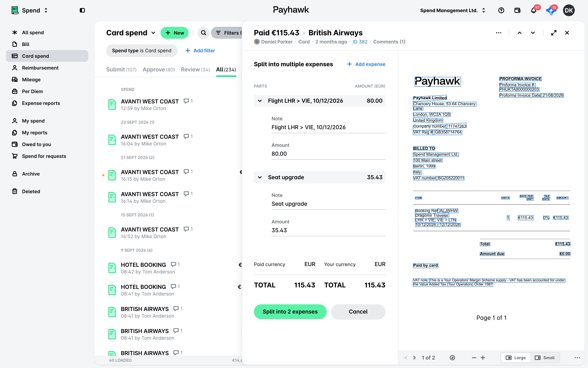Go to previous expense with up chevron
The image size is (588, 368).
tap(519, 33)
